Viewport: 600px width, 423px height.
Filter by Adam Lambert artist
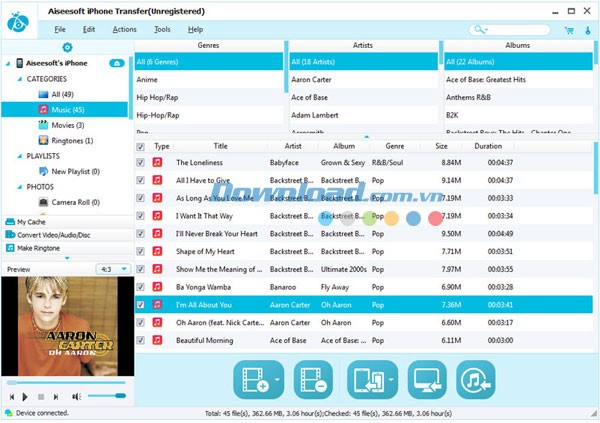coord(364,115)
